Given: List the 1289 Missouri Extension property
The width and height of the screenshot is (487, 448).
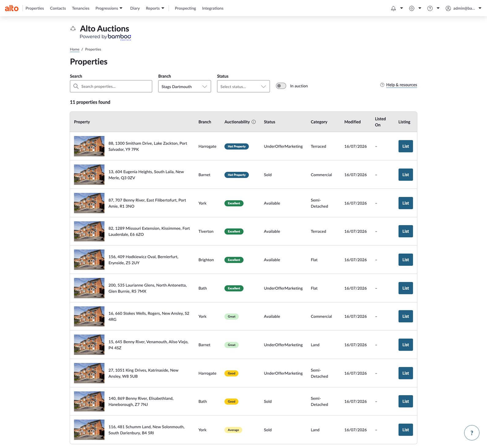Looking at the screenshot, I should click(406, 231).
